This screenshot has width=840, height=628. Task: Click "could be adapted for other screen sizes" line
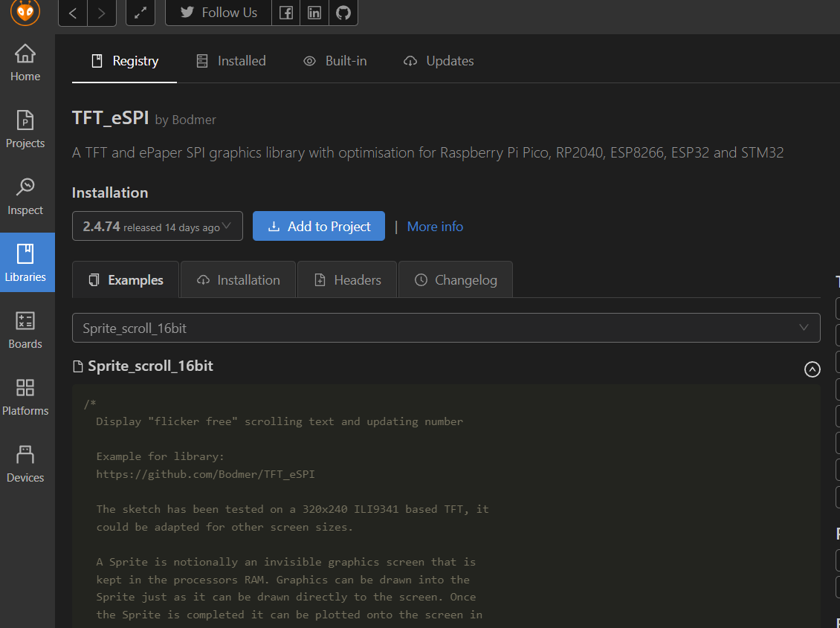pos(224,527)
